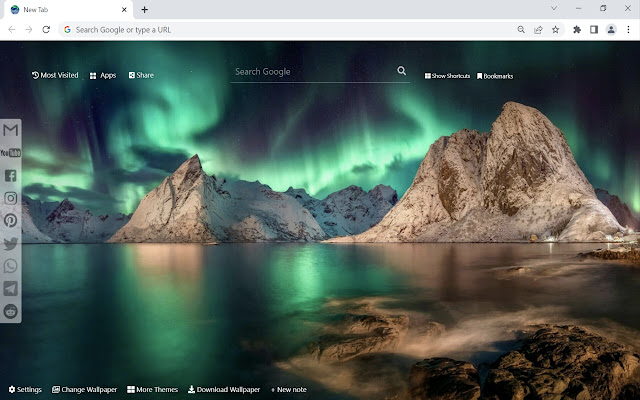
Task: Open the Chrome profile avatar
Action: click(x=611, y=29)
